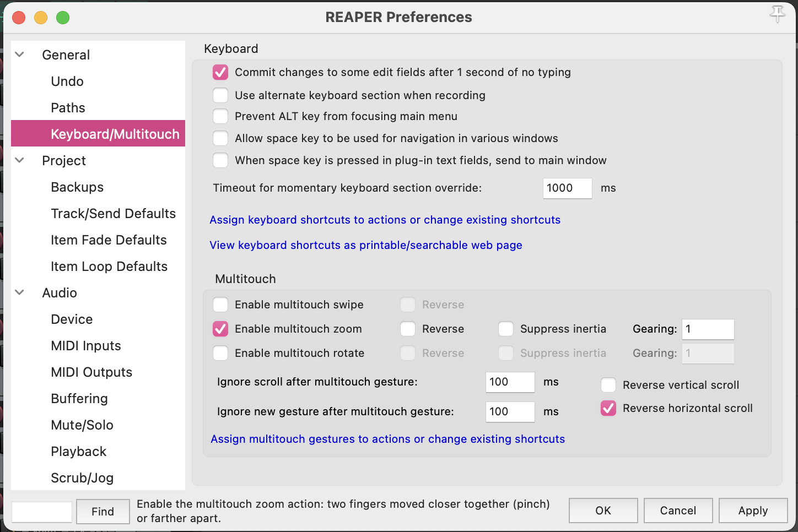The width and height of the screenshot is (798, 532).
Task: Edit ignore scroll after gesture field
Action: point(510,382)
